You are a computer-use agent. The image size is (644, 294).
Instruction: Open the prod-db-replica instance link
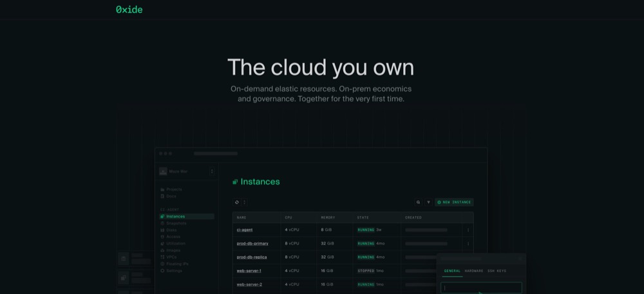pos(252,257)
